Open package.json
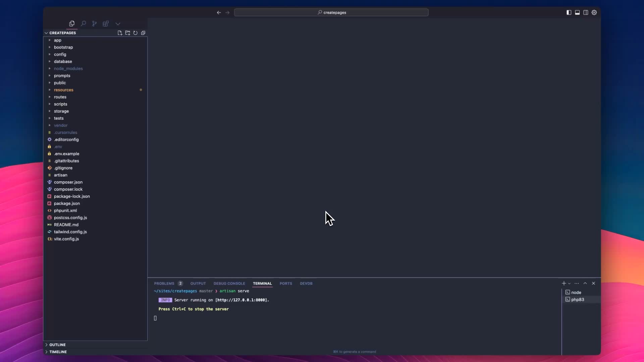Image resolution: width=644 pixels, height=362 pixels. point(95,203)
